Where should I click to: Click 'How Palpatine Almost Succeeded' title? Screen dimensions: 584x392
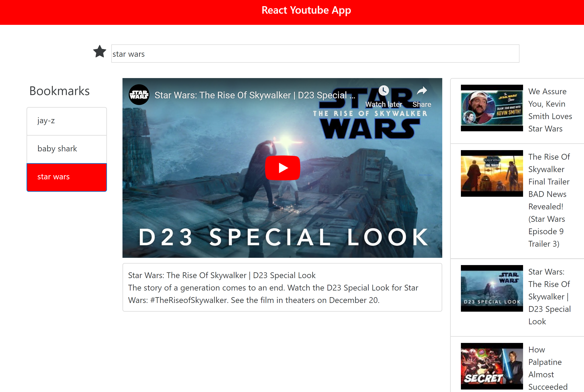(x=548, y=368)
